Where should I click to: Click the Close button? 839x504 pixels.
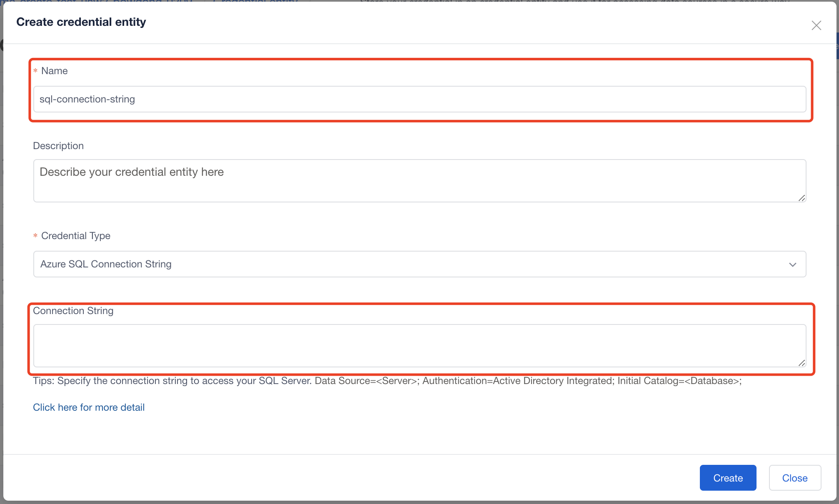click(x=794, y=478)
